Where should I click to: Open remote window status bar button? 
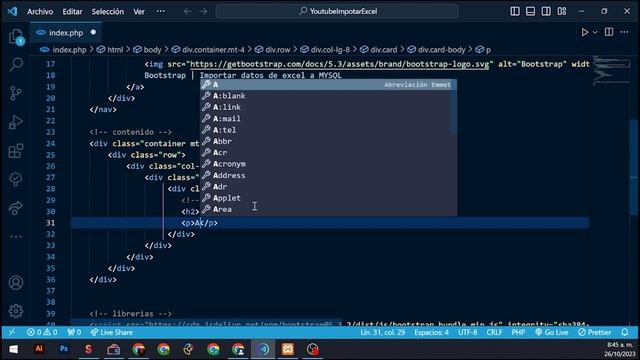click(x=11, y=333)
